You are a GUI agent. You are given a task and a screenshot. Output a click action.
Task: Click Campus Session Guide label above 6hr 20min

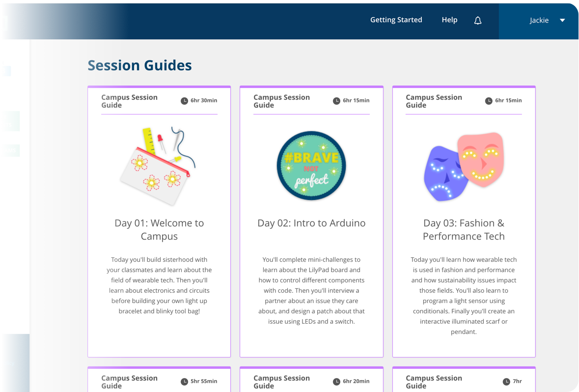[x=281, y=382]
